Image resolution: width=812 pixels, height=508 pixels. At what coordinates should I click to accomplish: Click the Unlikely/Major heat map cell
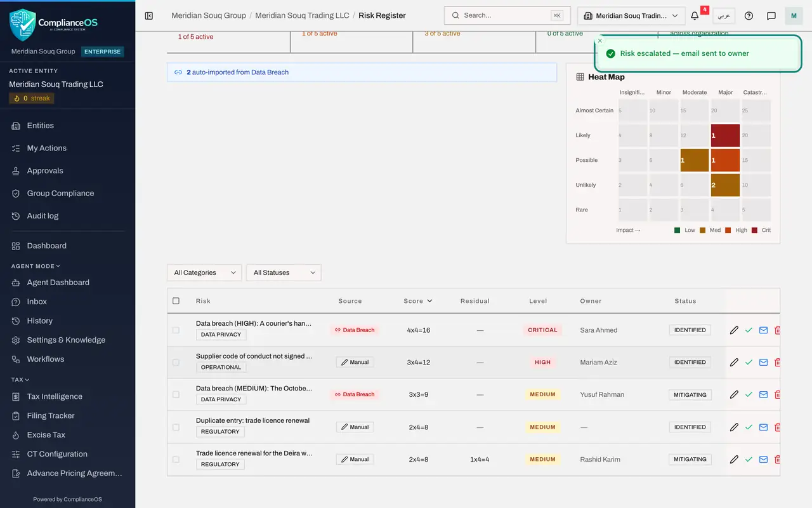coord(725,185)
